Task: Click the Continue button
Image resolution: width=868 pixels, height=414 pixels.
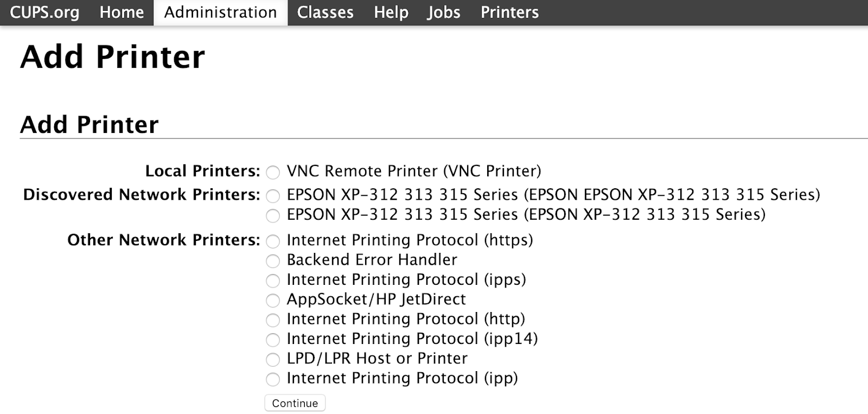Action: [x=295, y=403]
